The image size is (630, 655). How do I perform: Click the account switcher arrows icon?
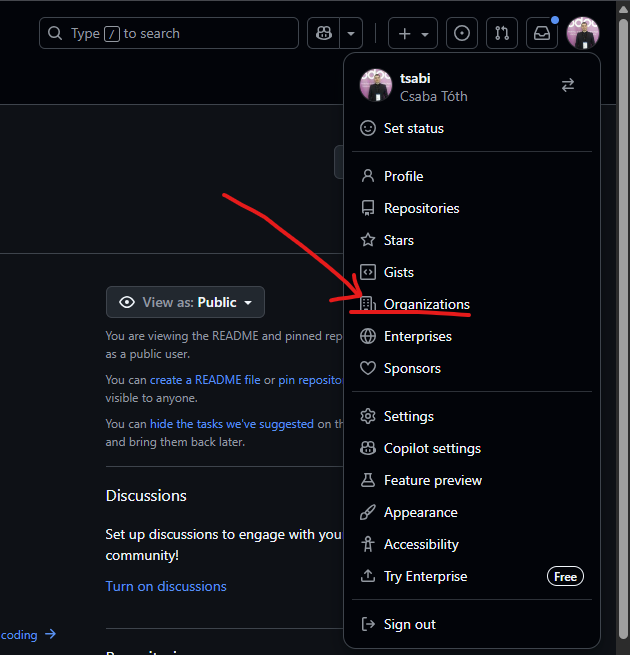click(568, 86)
